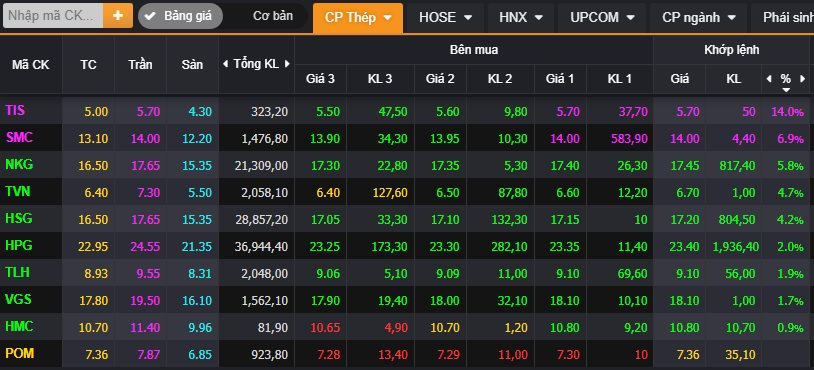The width and height of the screenshot is (814, 370).
Task: Sort by Mã CK column header
Action: 31,65
